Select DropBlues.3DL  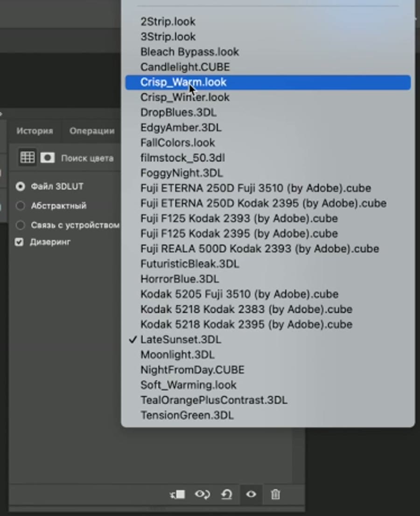coord(268,112)
